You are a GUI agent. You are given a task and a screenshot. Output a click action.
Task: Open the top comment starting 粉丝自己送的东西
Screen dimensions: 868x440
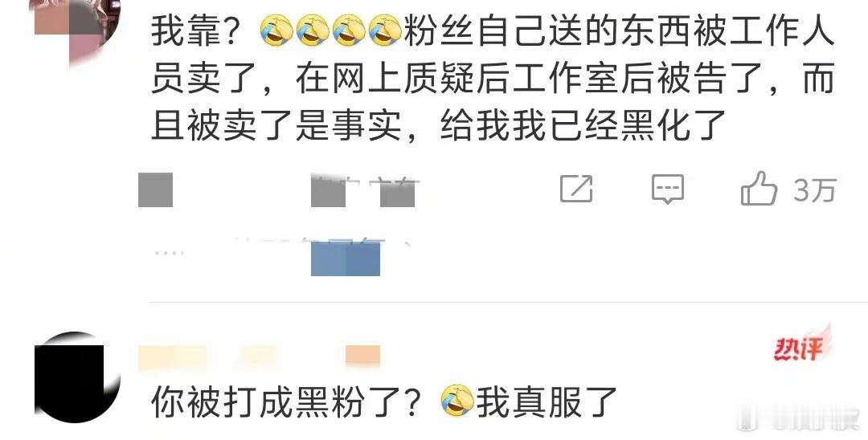click(493, 79)
